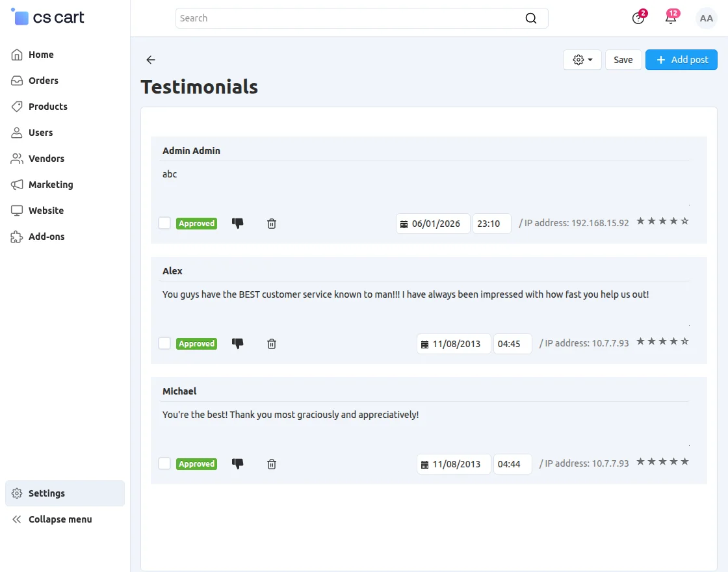
Task: Delete Michael's testimonial via trash icon
Action: pyautogui.click(x=272, y=464)
